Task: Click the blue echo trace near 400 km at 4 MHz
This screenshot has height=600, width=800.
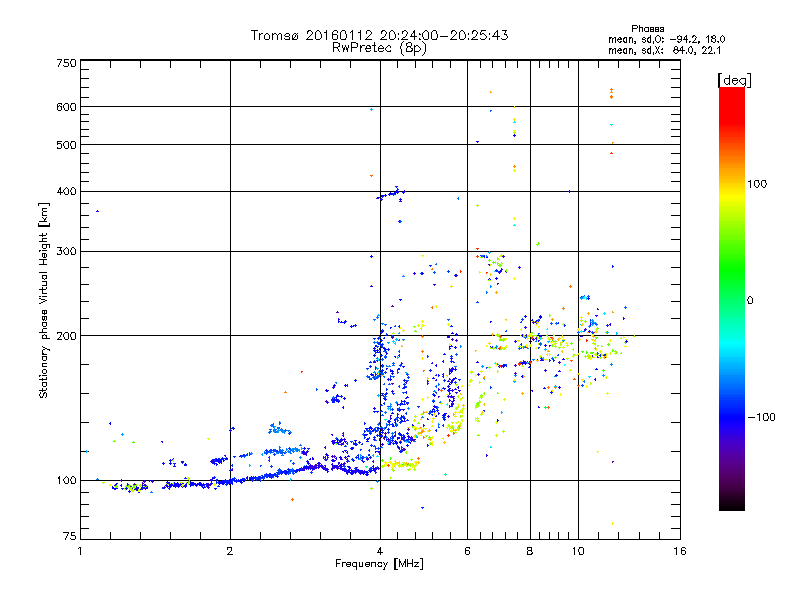Action: point(391,194)
